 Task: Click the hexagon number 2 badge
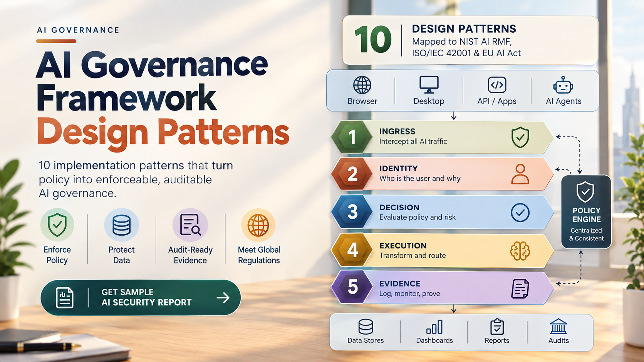(x=351, y=174)
